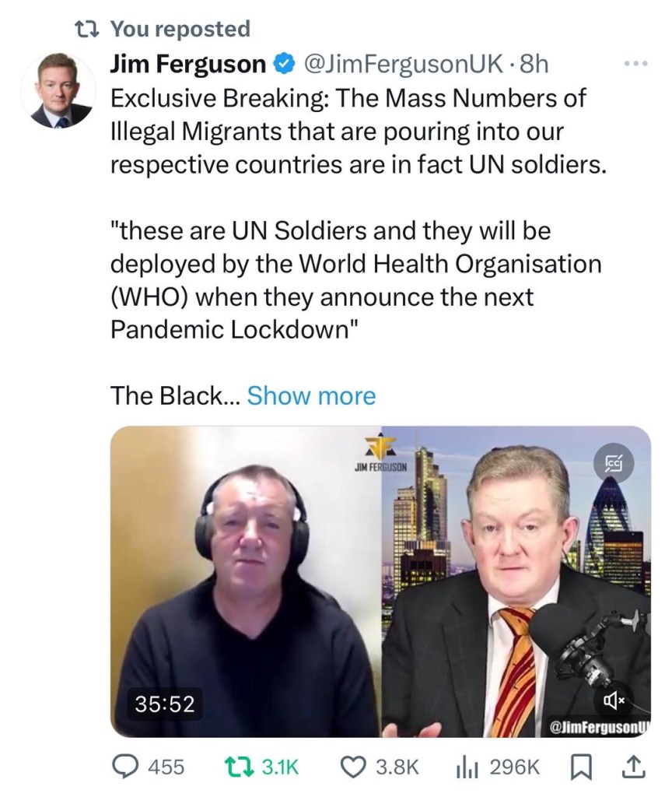
Task: Click the You reposted label
Action: coord(180,29)
